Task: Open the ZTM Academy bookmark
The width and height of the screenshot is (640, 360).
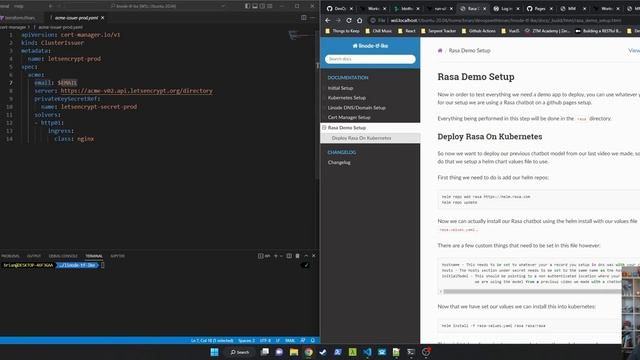Action: pyautogui.click(x=547, y=31)
